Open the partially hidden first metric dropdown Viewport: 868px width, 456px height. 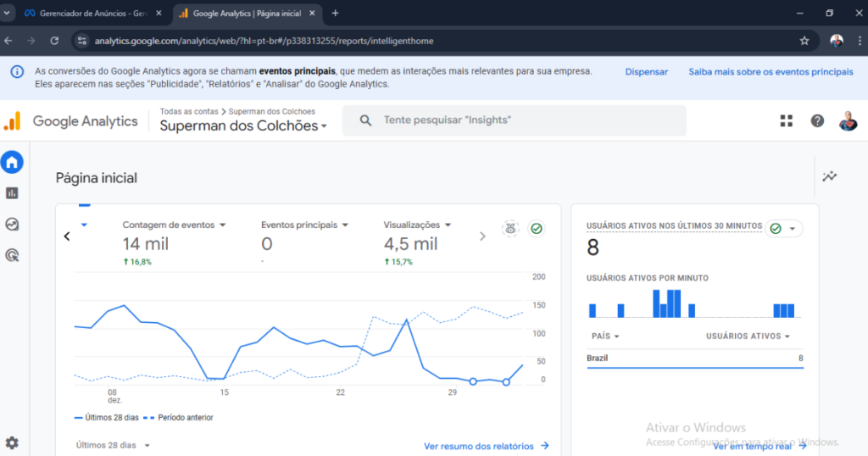(x=84, y=225)
